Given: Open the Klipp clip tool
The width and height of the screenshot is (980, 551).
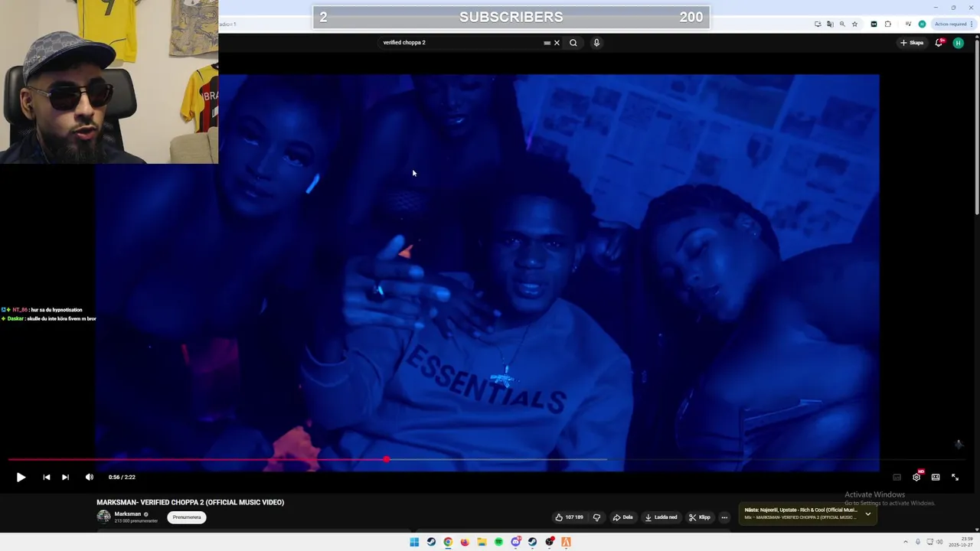Looking at the screenshot, I should tap(700, 517).
